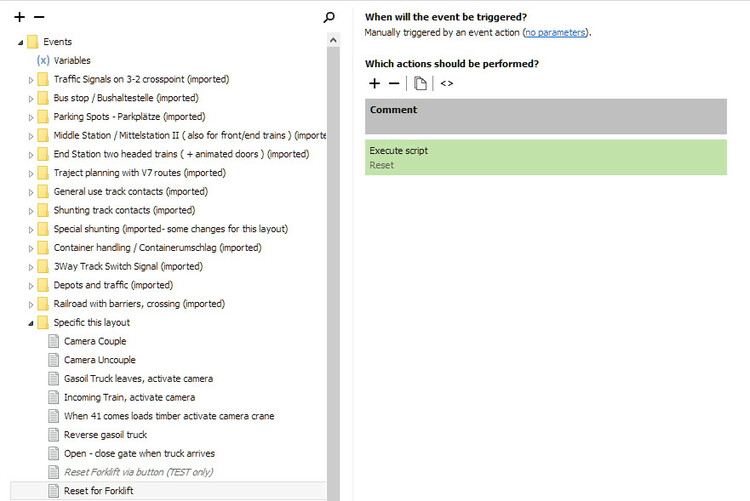Expand Traffic Signals on 3-2 crosspoint folder
This screenshot has height=501, width=750.
click(x=31, y=79)
